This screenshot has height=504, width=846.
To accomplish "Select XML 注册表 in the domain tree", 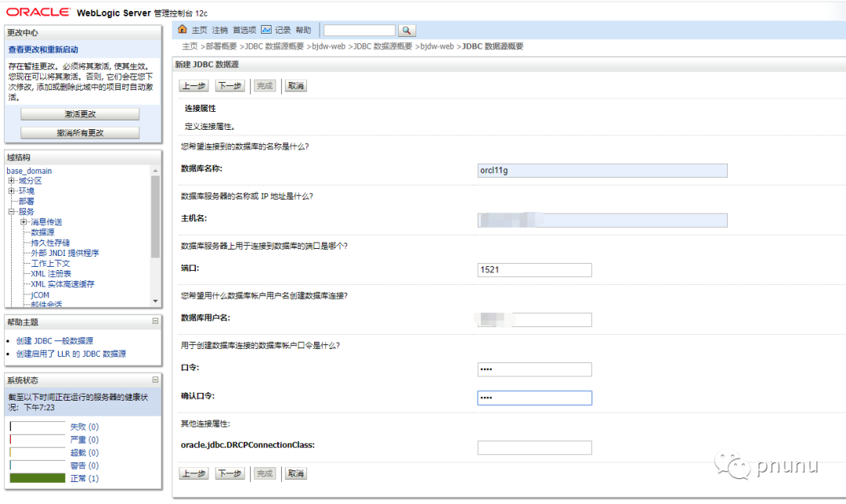I will click(x=51, y=274).
